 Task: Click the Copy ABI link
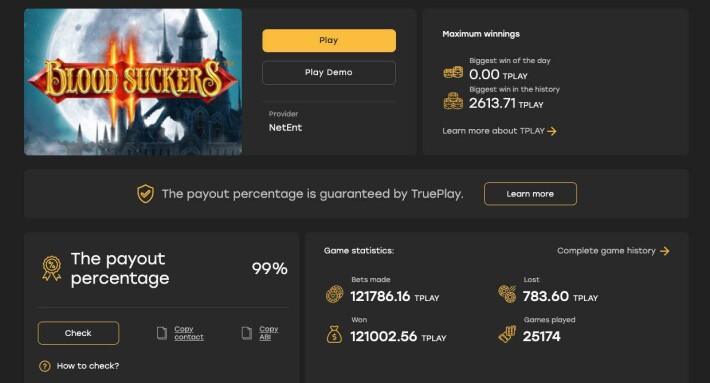(x=269, y=333)
